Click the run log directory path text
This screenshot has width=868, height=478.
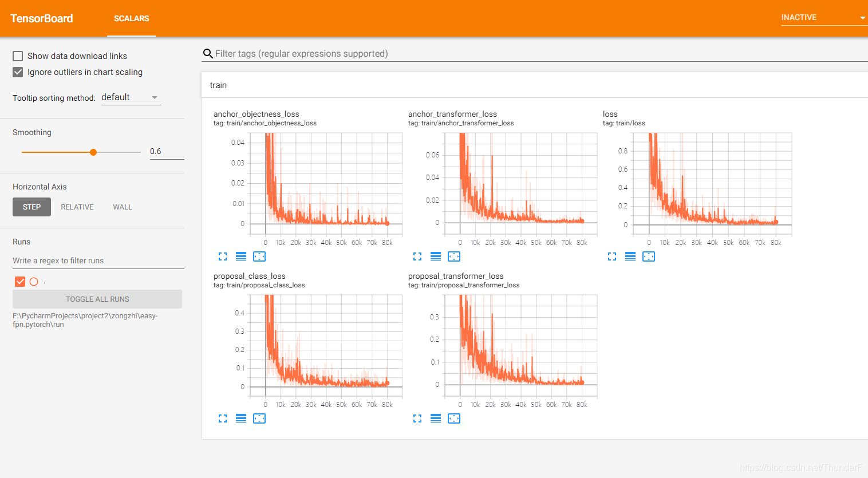click(85, 320)
